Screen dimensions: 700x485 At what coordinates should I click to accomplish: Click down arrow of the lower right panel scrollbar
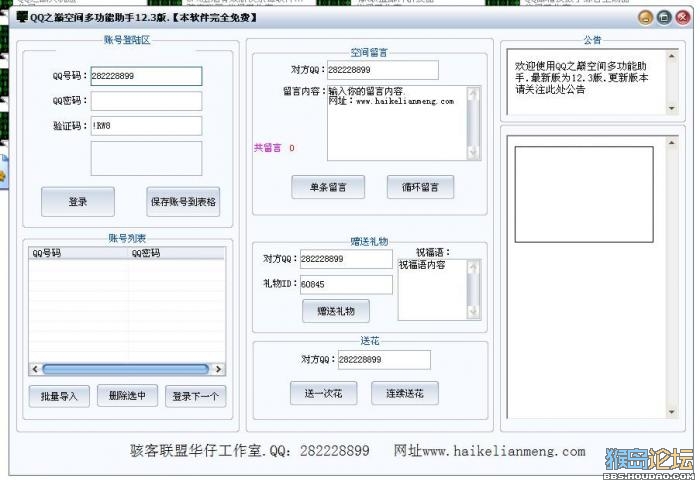pyautogui.click(x=671, y=412)
